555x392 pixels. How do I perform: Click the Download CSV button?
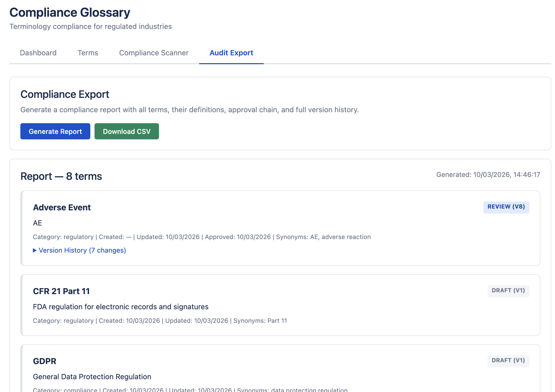[127, 131]
